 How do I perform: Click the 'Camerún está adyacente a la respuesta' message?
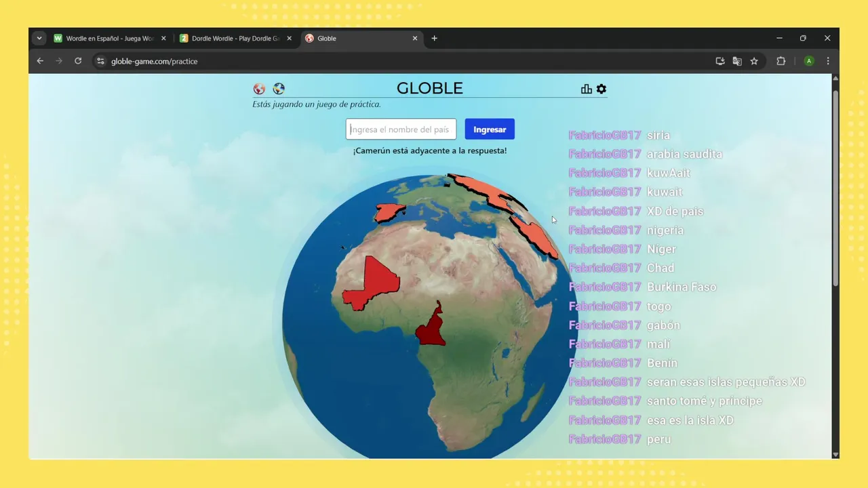tap(430, 150)
